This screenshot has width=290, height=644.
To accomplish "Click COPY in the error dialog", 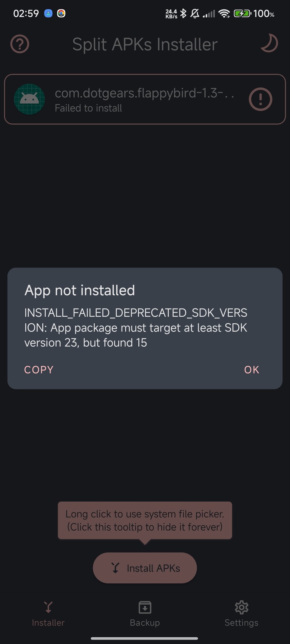I will (39, 370).
